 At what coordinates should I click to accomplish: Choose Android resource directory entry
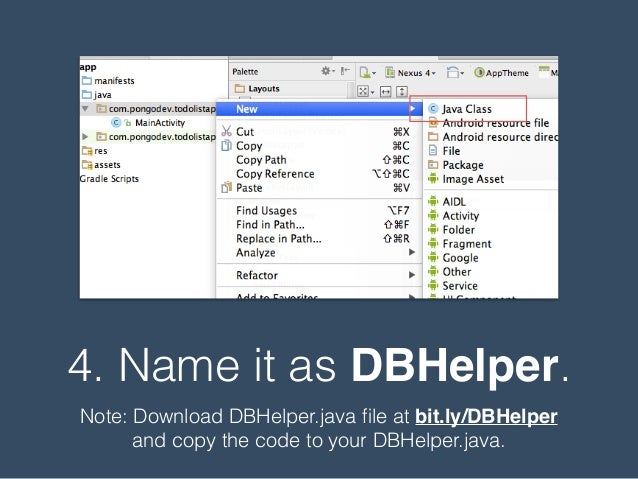500,137
